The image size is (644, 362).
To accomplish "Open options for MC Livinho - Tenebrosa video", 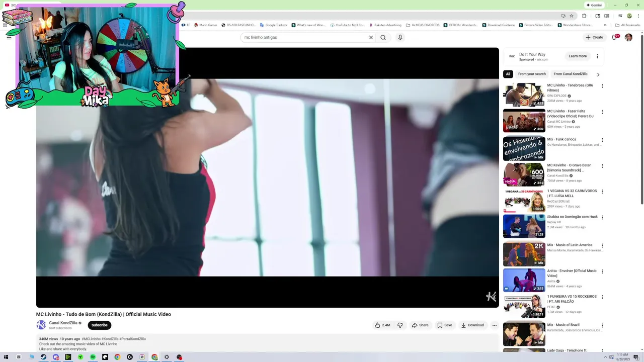I will coord(602,86).
